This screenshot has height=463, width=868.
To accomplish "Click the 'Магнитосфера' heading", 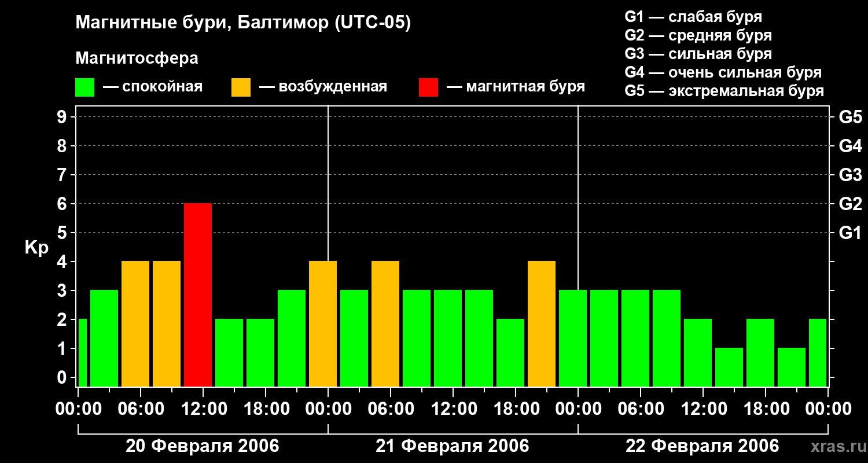I will 137,58.
